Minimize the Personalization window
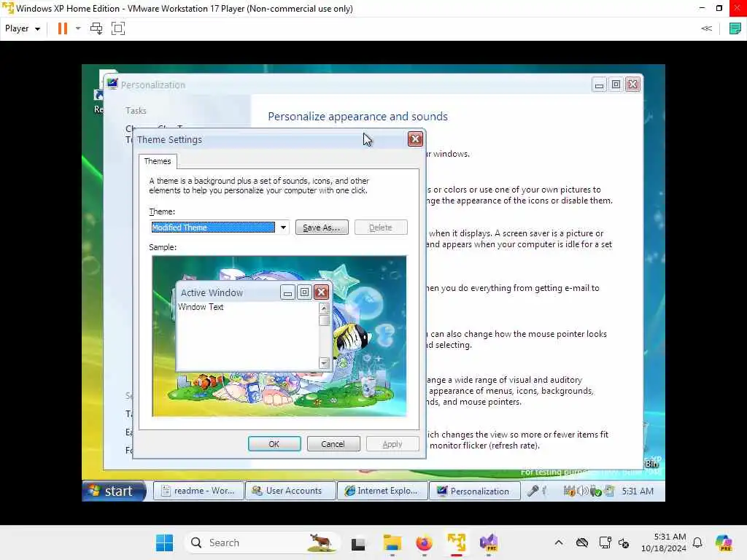This screenshot has height=560, width=747. point(599,85)
